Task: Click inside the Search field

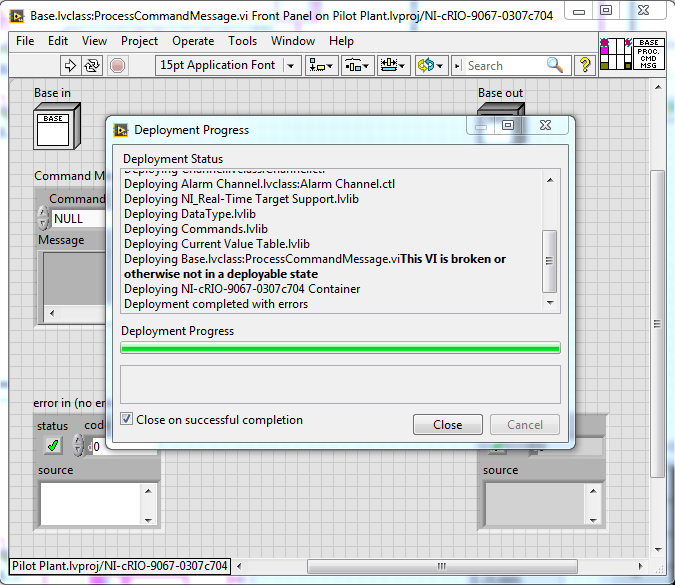Action: coord(505,66)
